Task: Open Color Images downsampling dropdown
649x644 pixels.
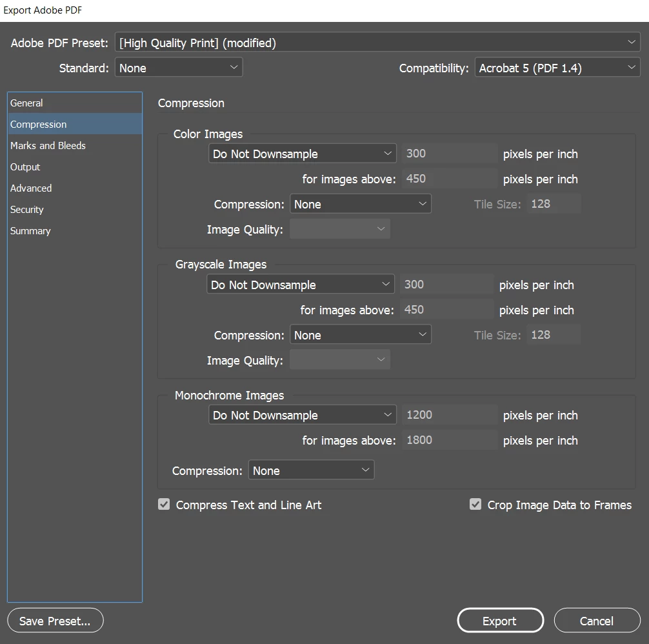Action: [302, 154]
